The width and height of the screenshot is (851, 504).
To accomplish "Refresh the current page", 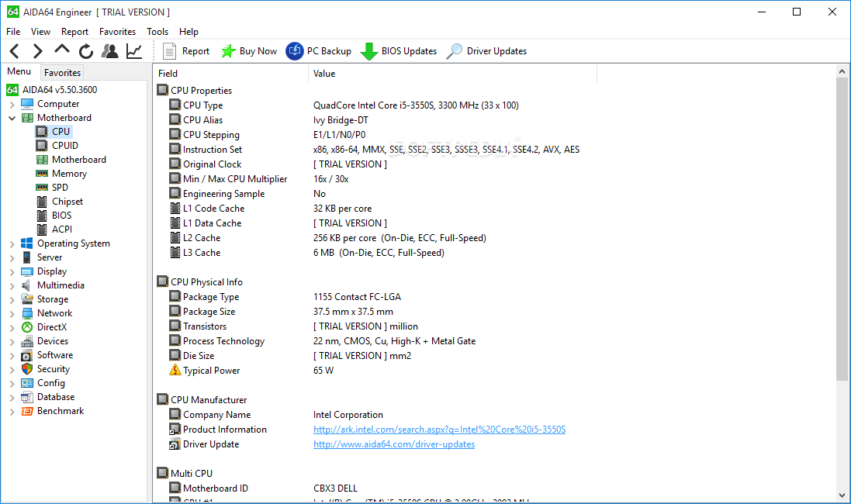I will (x=86, y=51).
